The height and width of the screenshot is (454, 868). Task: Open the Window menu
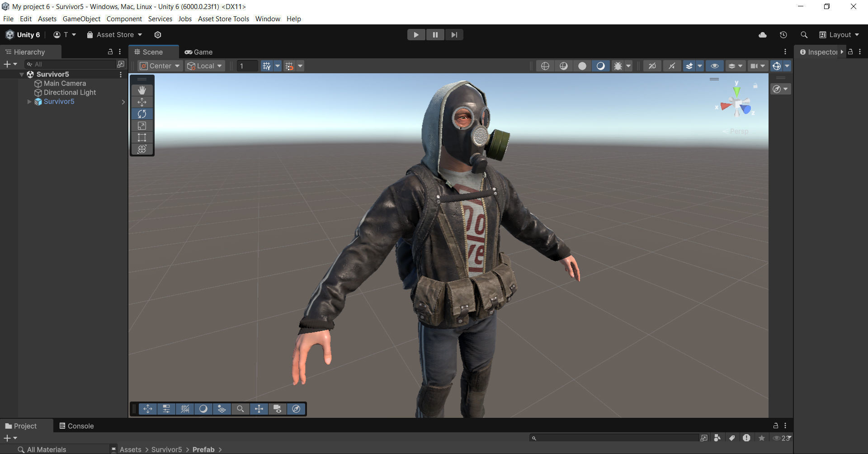[268, 19]
